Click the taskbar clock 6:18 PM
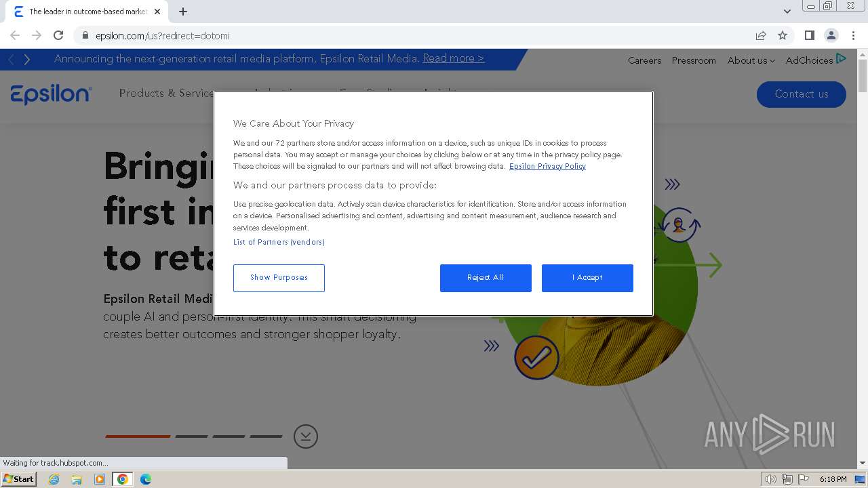 click(x=833, y=479)
